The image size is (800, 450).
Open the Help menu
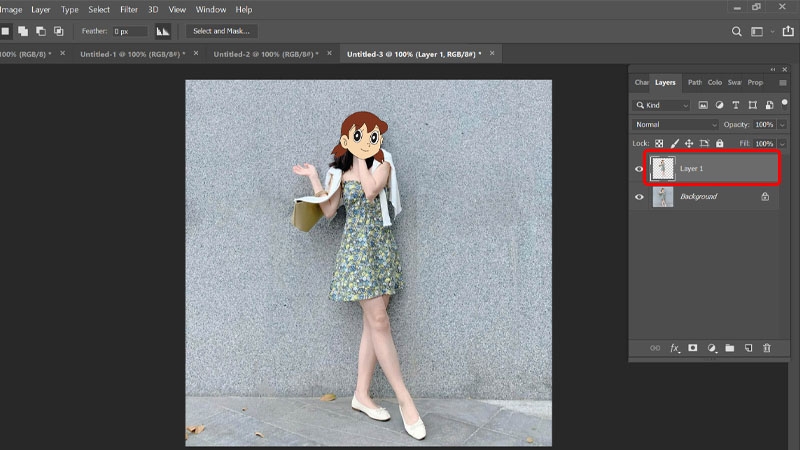click(x=244, y=9)
